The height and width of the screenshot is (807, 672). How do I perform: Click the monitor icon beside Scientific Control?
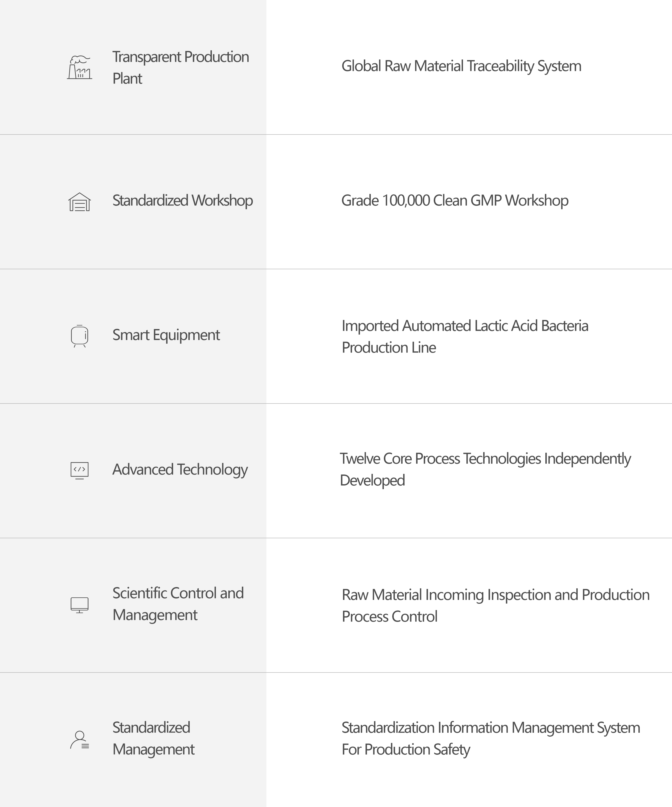pyautogui.click(x=80, y=605)
